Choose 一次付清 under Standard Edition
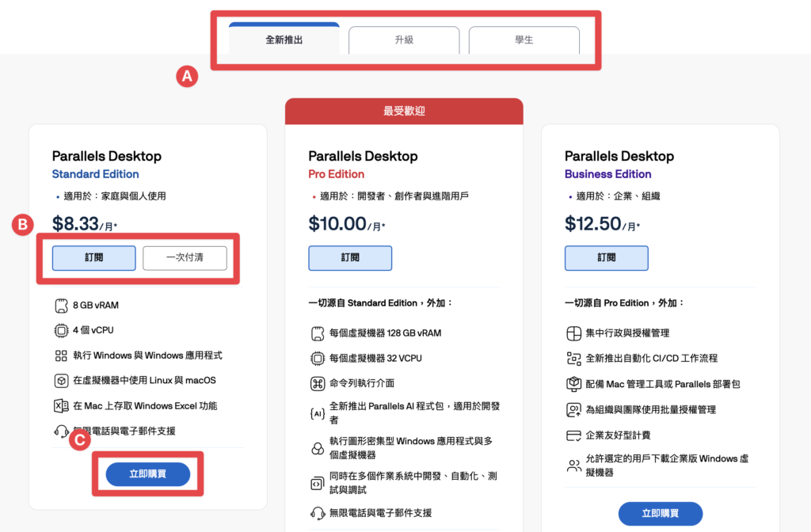 coord(185,257)
